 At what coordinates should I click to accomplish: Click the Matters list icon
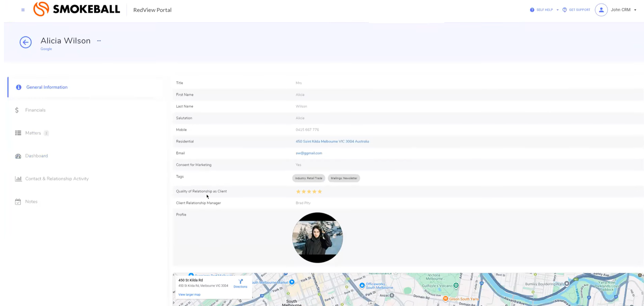[x=18, y=133]
